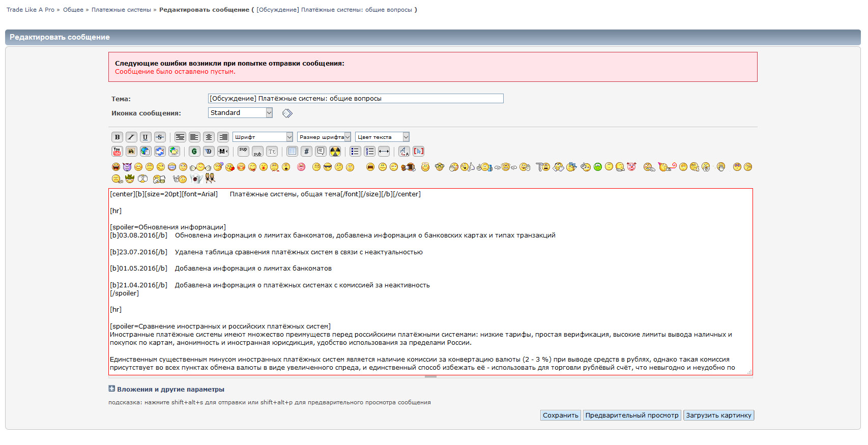Remove text formatting button

point(404,151)
